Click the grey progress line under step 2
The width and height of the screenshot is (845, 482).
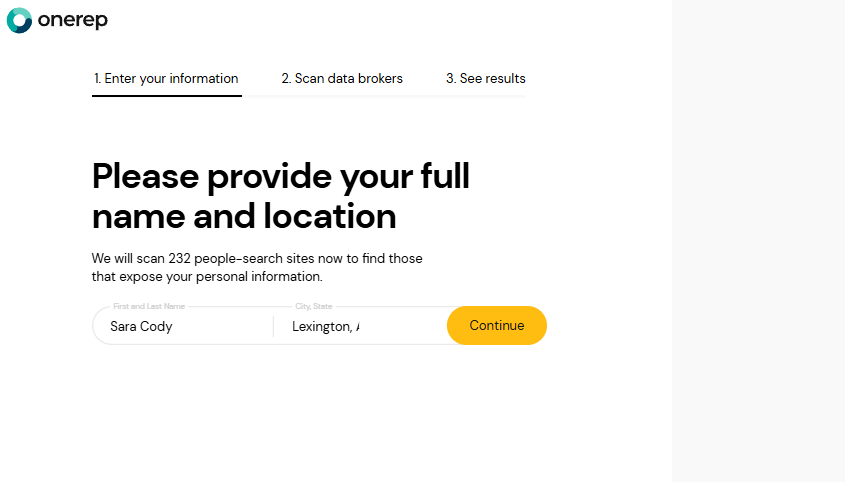click(x=342, y=96)
